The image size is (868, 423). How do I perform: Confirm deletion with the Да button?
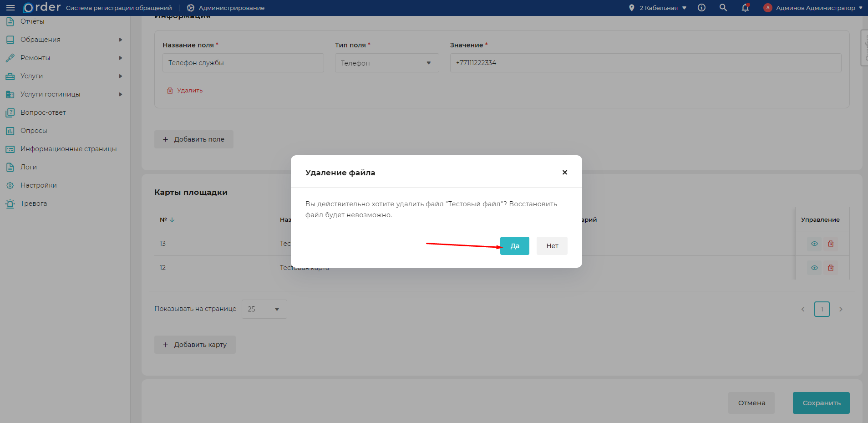[514, 246]
